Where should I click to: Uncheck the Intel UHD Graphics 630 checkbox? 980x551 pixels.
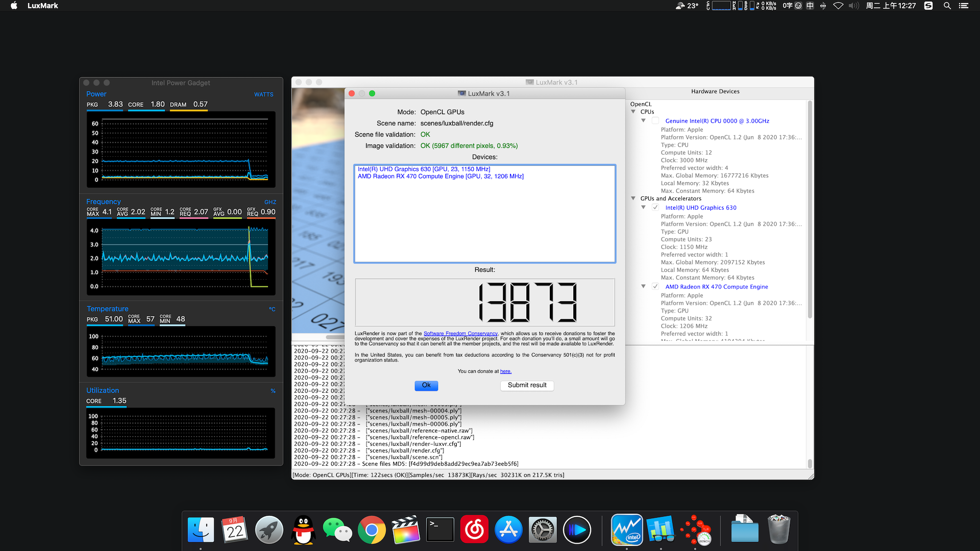click(x=655, y=208)
